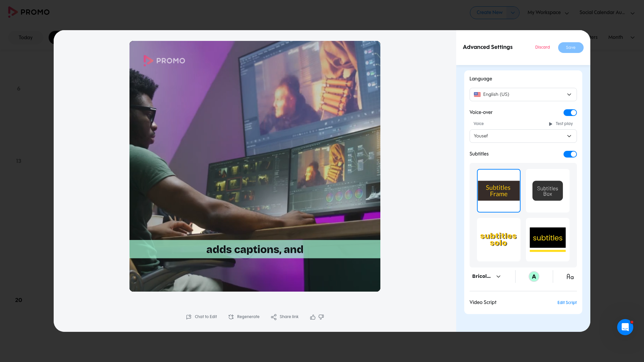Pick the green subtitle color swatch A

(534, 277)
